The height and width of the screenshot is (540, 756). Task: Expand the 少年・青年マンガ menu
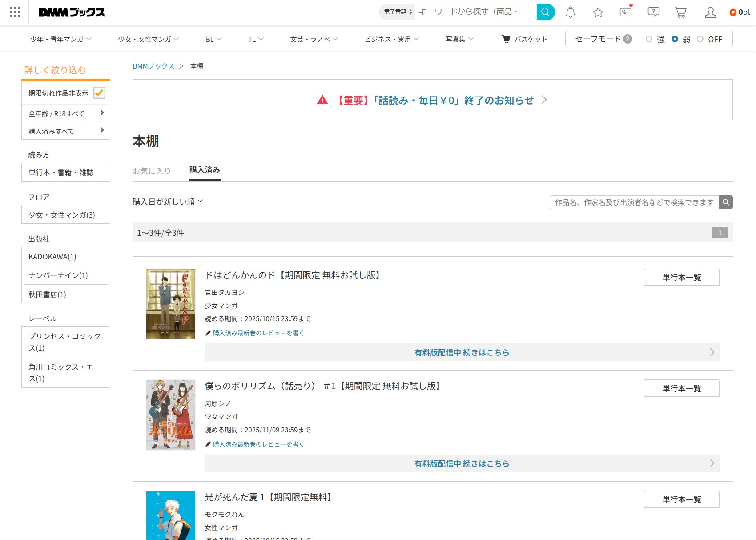click(x=61, y=39)
